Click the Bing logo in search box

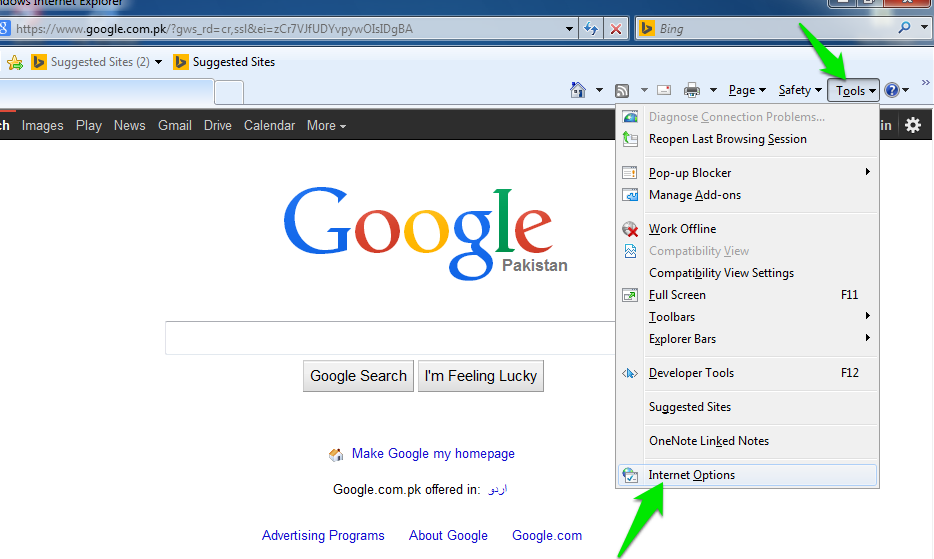(646, 28)
